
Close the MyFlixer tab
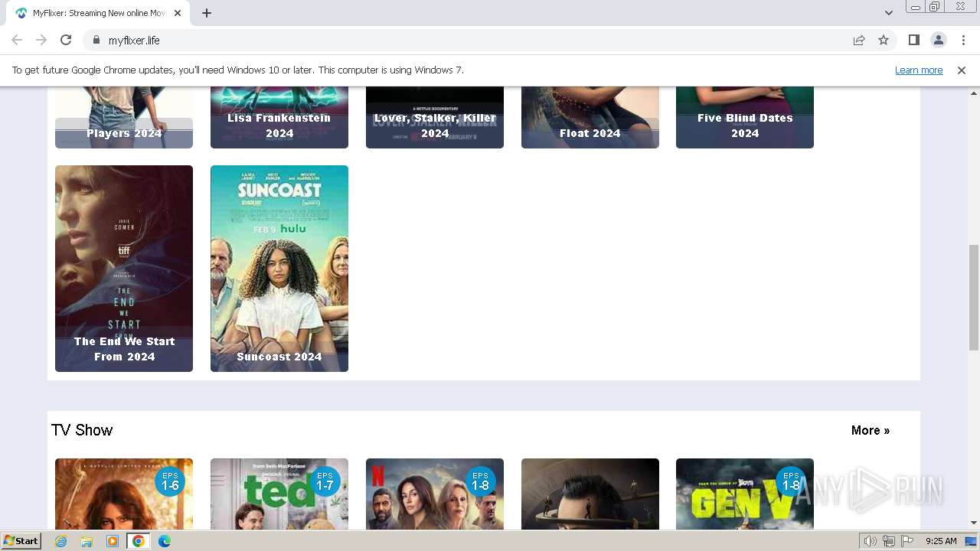tap(178, 13)
